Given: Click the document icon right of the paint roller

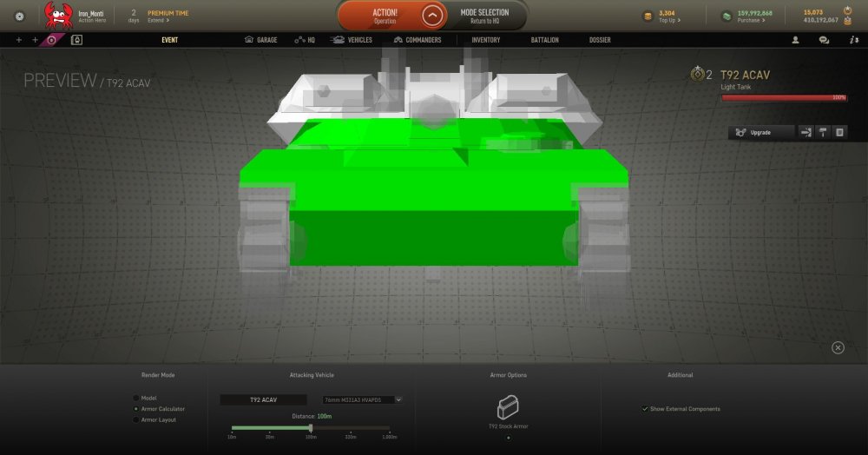Looking at the screenshot, I should tap(839, 132).
